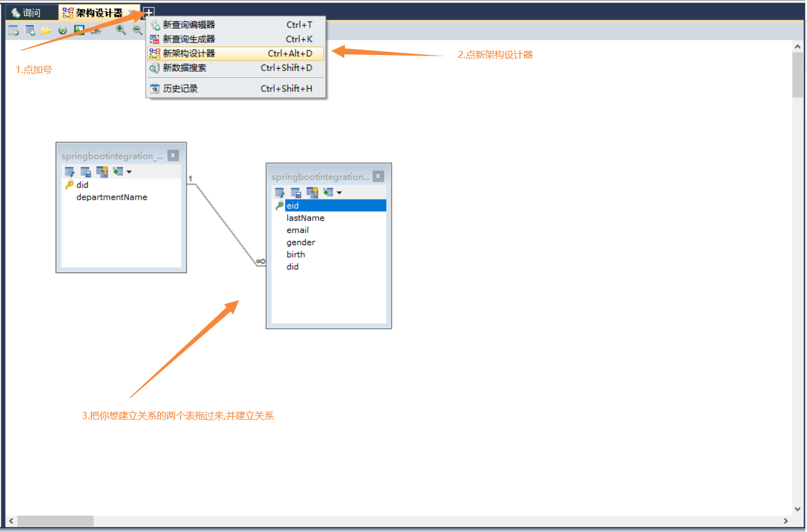
Task: Select did column in left table
Action: coord(82,185)
